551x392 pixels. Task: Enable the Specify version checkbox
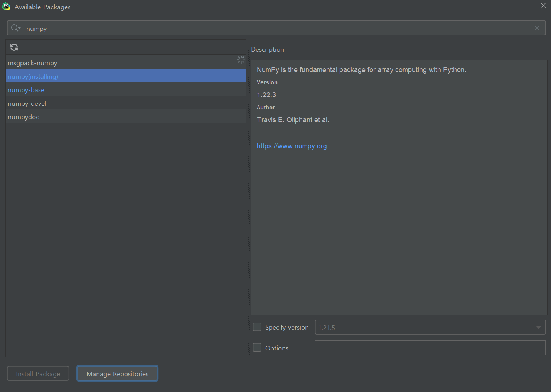(257, 327)
